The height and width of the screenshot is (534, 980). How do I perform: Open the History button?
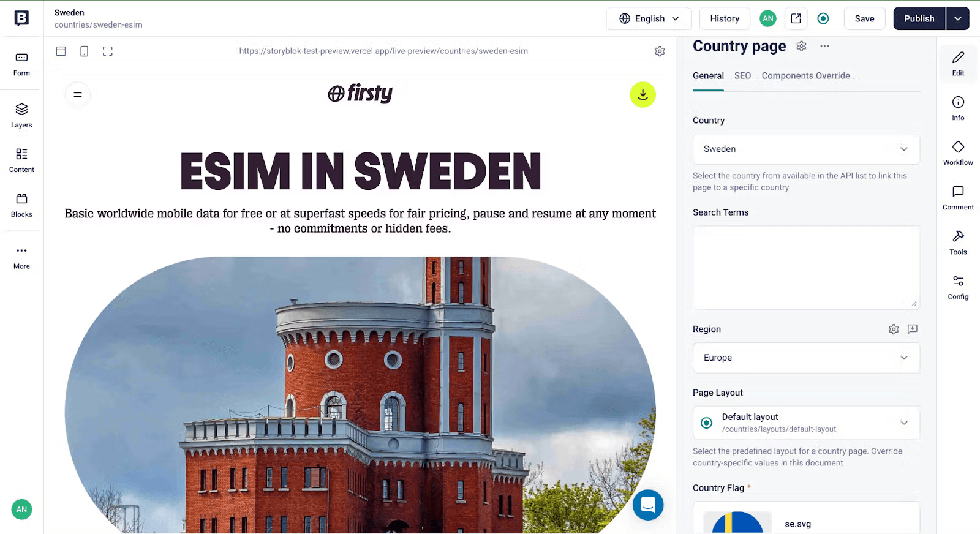click(725, 18)
